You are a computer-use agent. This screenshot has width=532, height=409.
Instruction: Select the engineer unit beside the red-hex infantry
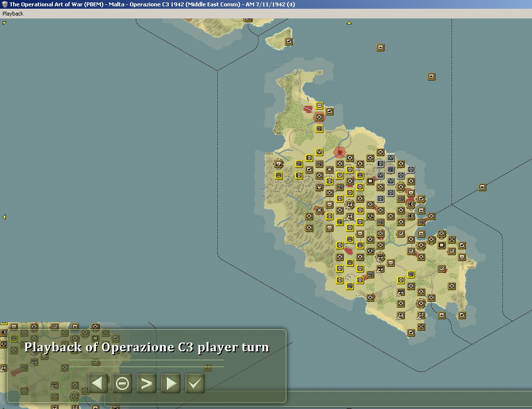point(329,111)
